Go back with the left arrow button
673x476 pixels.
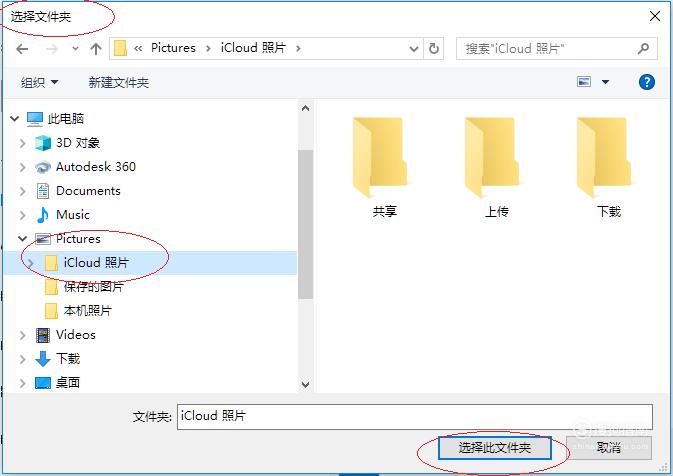pyautogui.click(x=22, y=49)
